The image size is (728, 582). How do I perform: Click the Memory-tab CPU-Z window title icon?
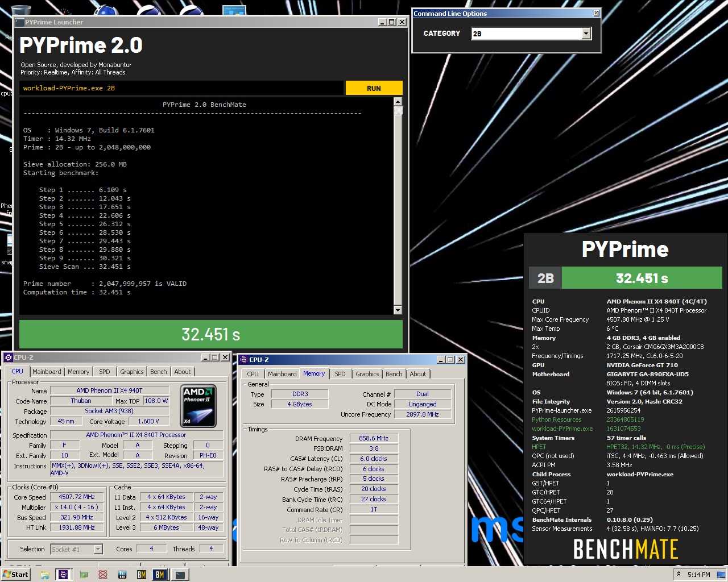[x=243, y=360]
